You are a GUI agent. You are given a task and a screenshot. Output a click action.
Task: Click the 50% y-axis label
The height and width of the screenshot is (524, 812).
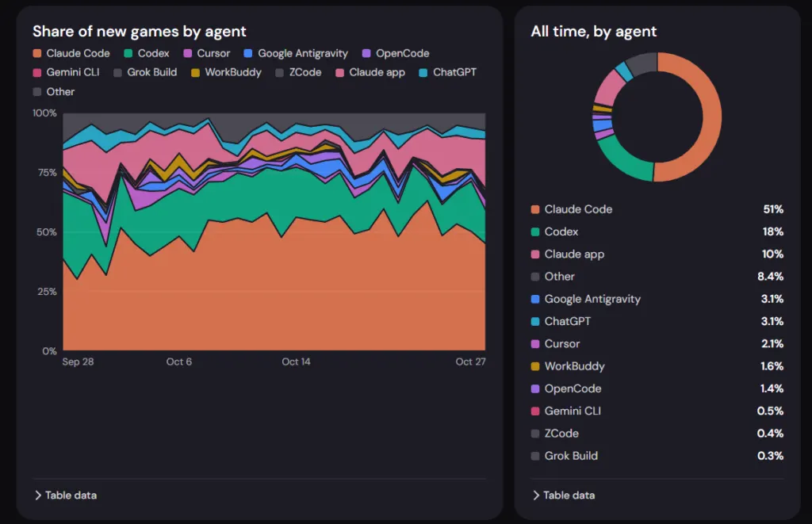pos(47,232)
